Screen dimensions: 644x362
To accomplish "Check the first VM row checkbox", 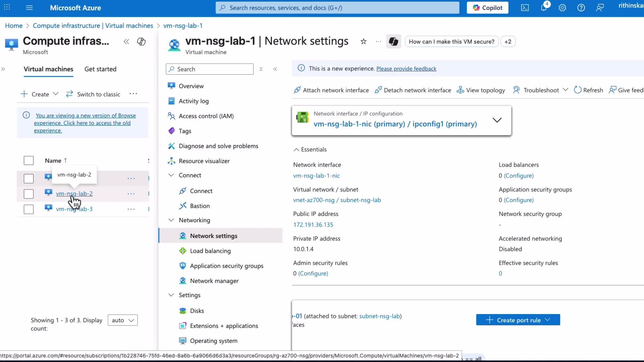I will (x=29, y=179).
